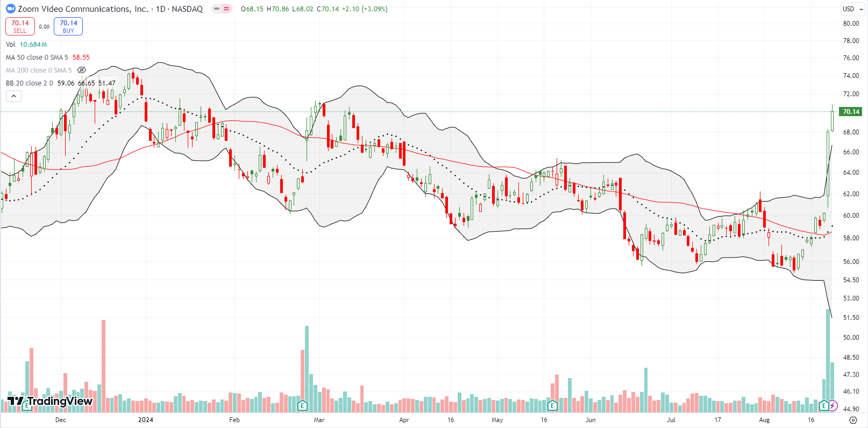Image resolution: width=868 pixels, height=428 pixels.
Task: Click the Jun label on time axis
Action: 590,420
